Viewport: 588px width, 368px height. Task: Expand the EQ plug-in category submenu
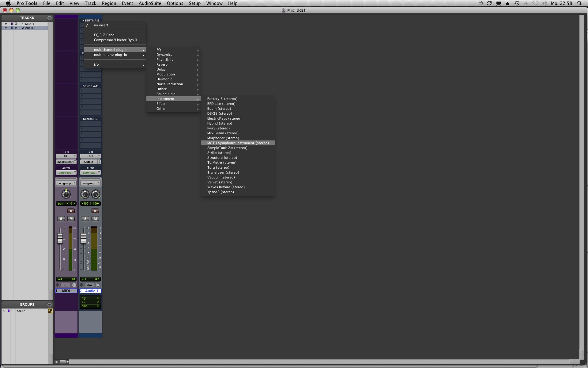coord(174,50)
